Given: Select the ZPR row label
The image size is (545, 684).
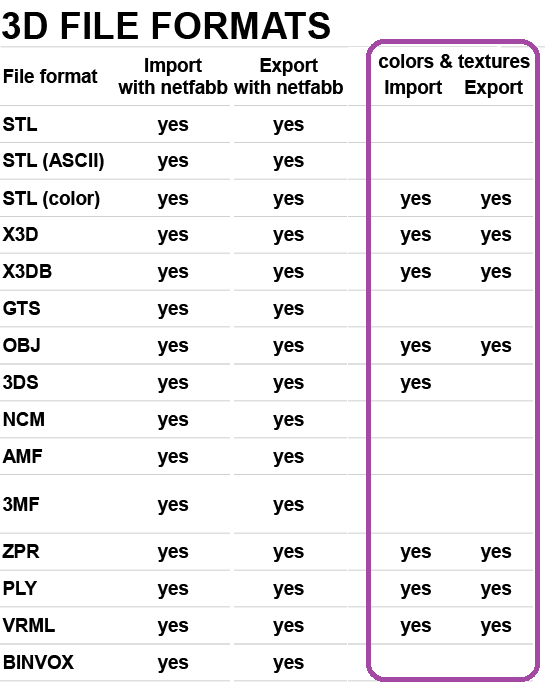Looking at the screenshot, I should click(x=21, y=551).
